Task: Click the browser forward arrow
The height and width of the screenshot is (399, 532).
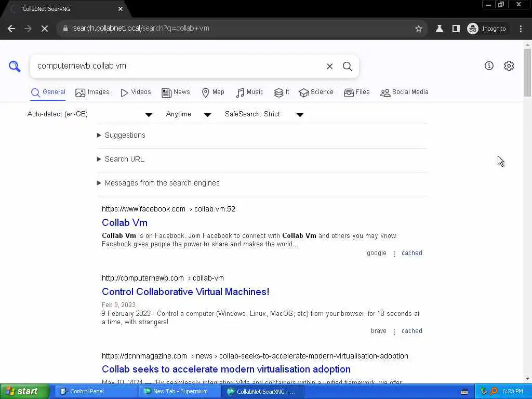Action: point(28,29)
